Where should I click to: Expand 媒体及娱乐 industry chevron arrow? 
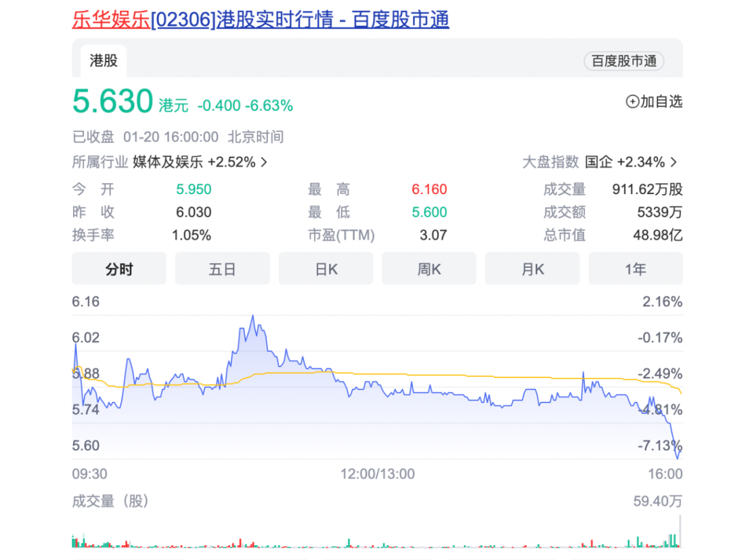tap(264, 162)
